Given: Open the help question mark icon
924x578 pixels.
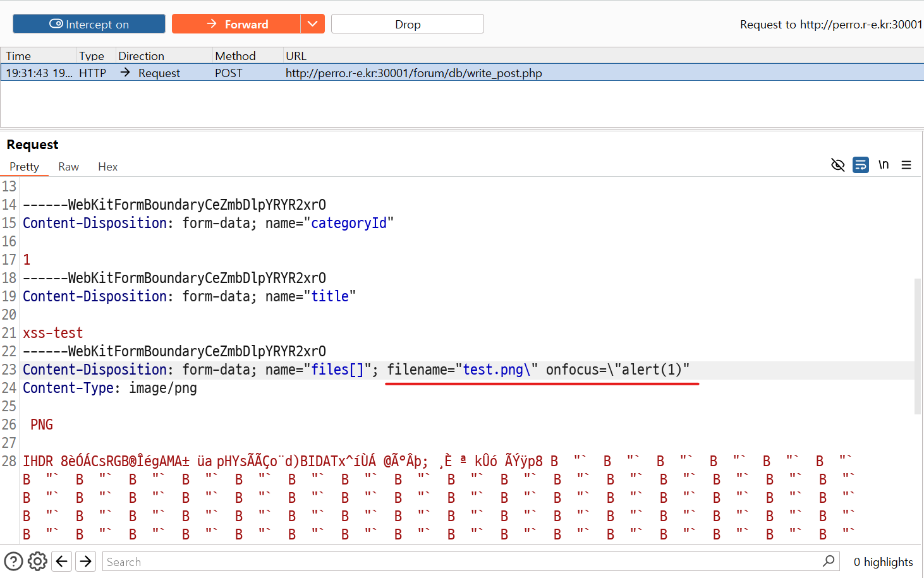Looking at the screenshot, I should [x=13, y=561].
